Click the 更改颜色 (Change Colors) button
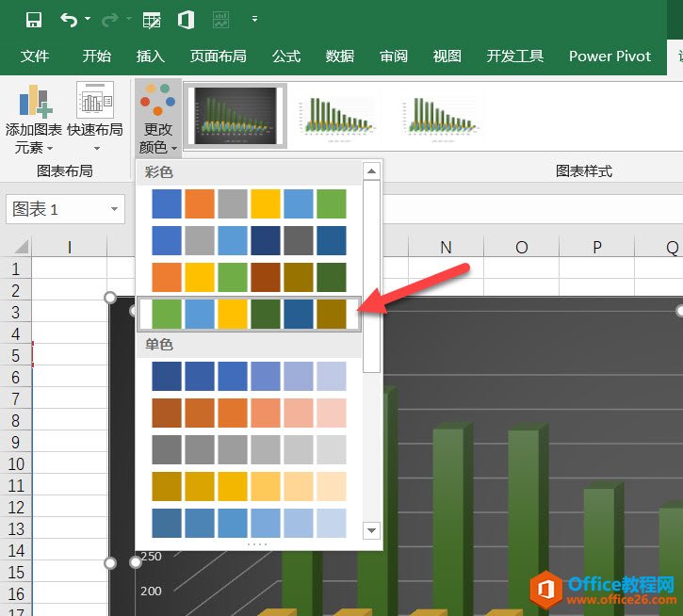 coord(156,120)
